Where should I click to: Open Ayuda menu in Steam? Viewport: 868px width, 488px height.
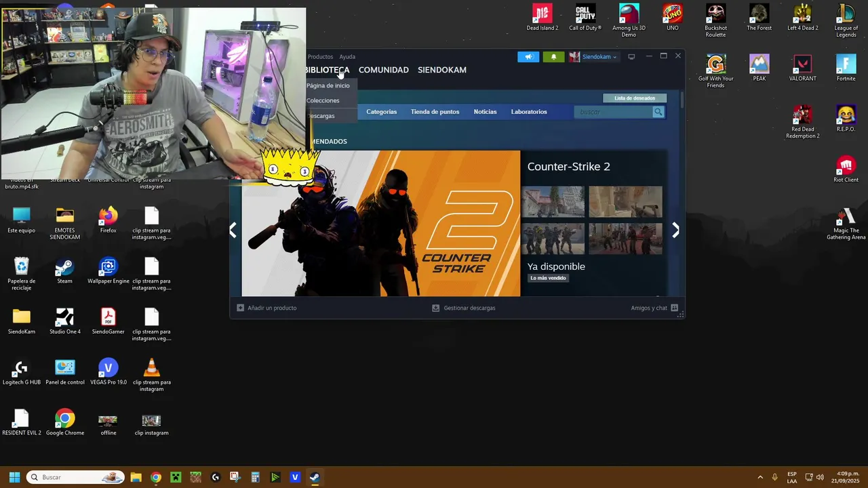(347, 57)
